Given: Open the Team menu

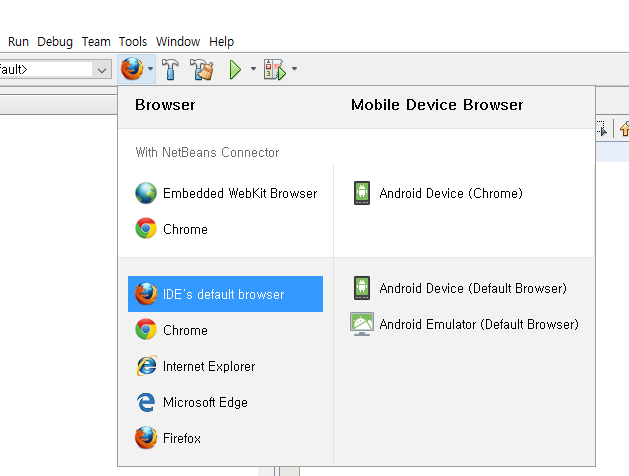Looking at the screenshot, I should pyautogui.click(x=96, y=41).
